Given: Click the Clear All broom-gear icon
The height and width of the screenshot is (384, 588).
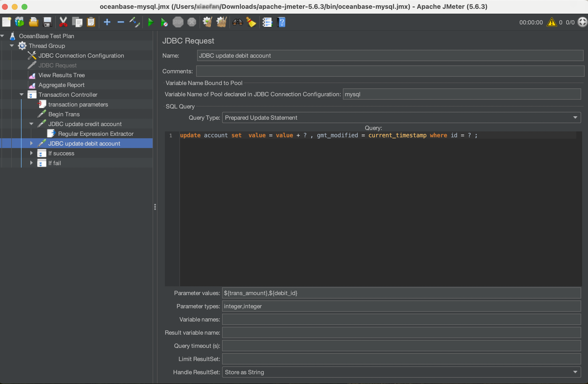Looking at the screenshot, I should [221, 22].
